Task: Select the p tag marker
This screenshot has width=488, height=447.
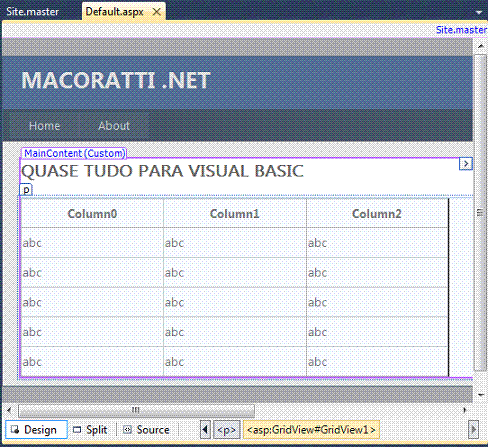Action: click(26, 190)
